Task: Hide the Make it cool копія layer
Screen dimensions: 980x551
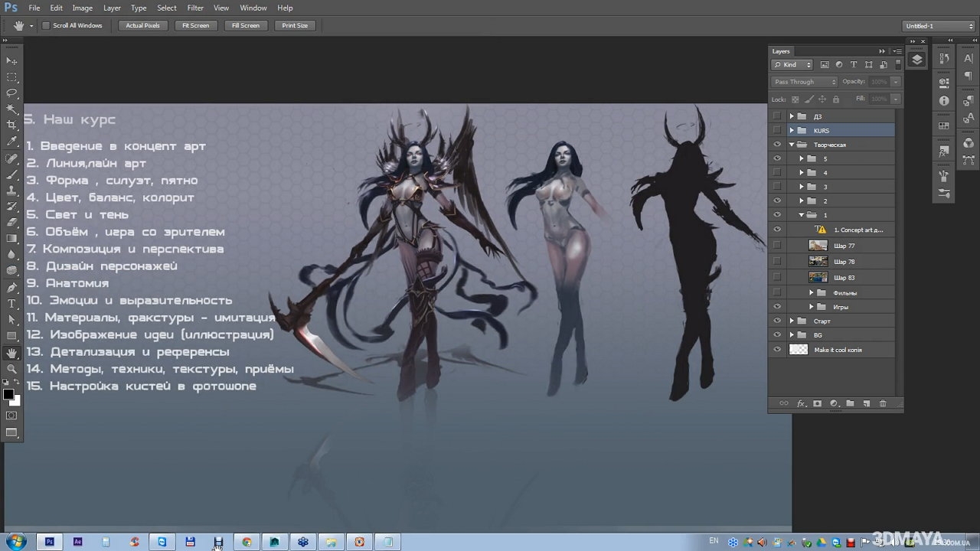Action: [x=777, y=350]
